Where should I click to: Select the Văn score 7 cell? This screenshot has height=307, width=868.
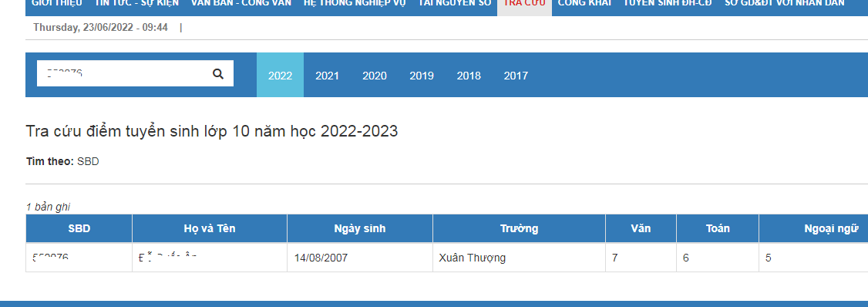click(641, 258)
